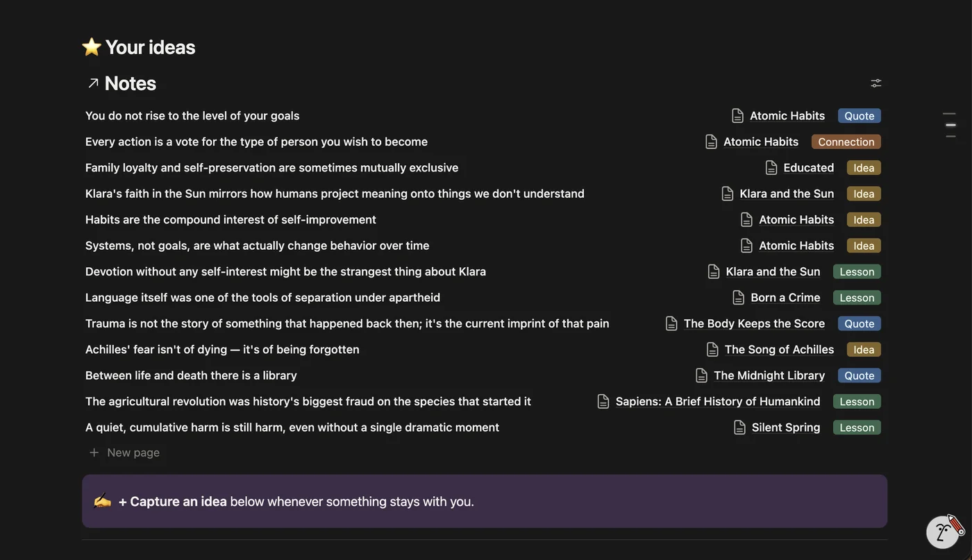Open The Song of Achilles link
Viewport: 972px width, 560px height.
point(779,350)
